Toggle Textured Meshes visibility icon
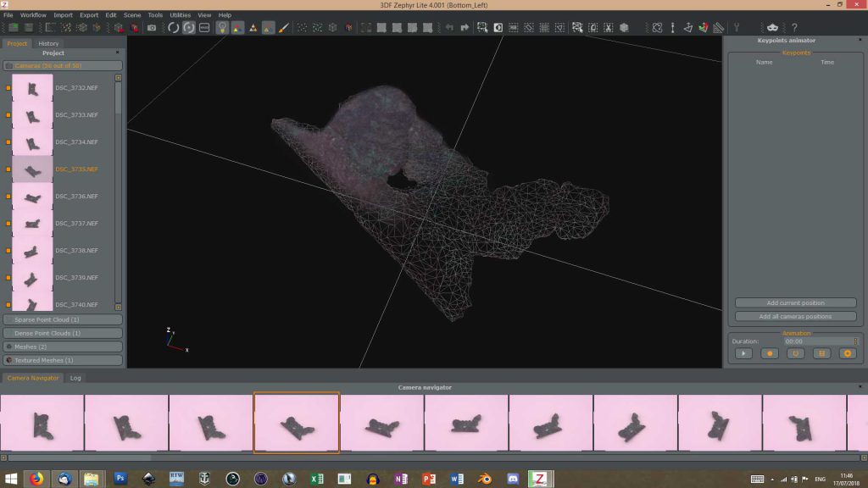Viewport: 868px width, 488px height. [8, 360]
